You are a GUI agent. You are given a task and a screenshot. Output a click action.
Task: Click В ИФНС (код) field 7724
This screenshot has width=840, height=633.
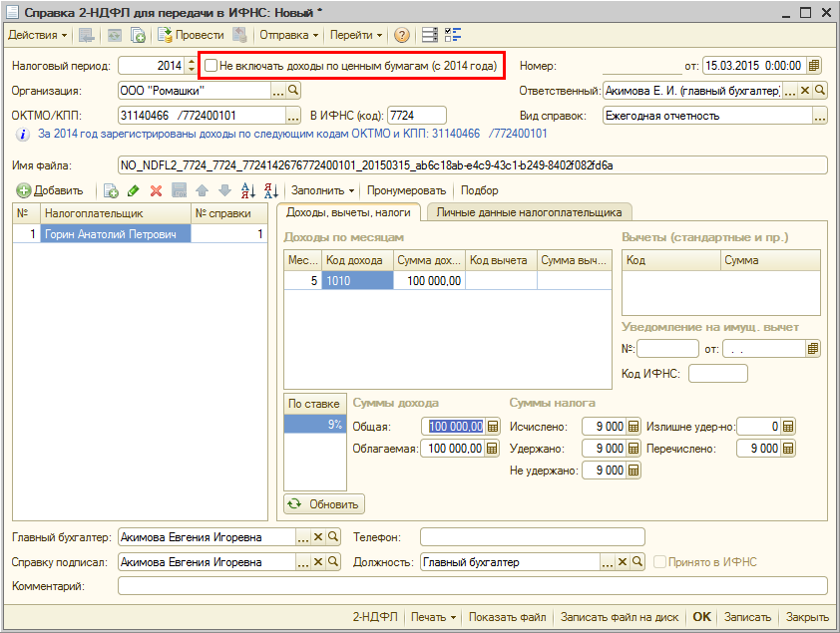417,116
